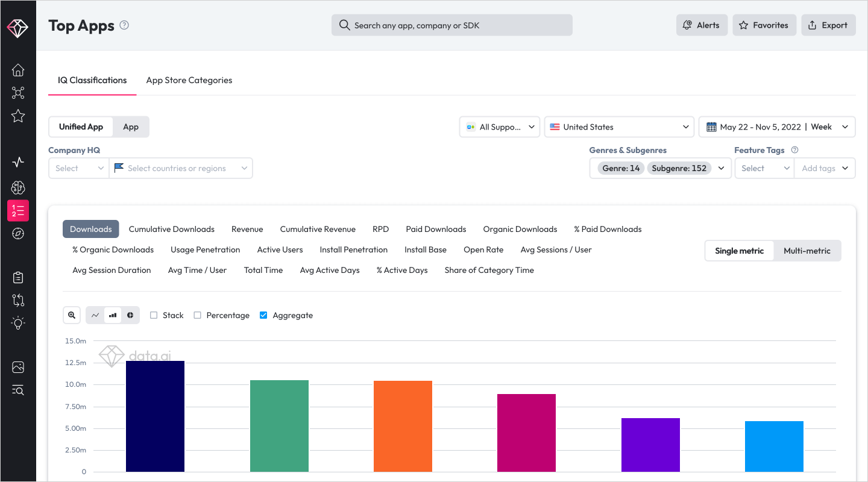
Task: Select the Share of Category Time metric
Action: click(x=489, y=270)
